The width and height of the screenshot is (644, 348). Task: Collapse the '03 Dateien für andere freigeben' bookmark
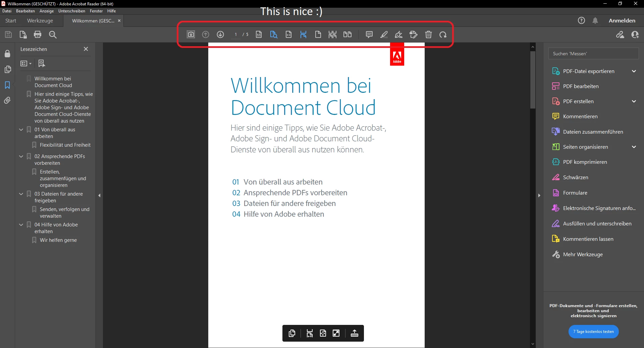[21, 194]
